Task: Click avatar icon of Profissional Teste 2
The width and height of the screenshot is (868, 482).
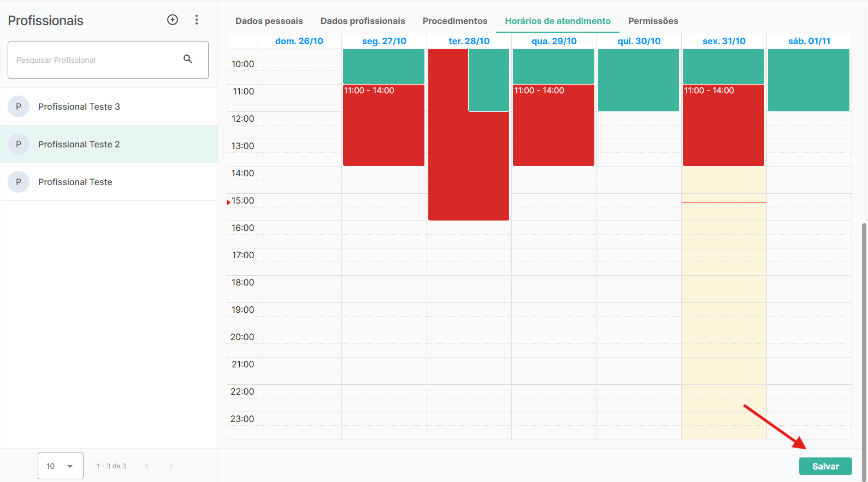Action: point(19,144)
